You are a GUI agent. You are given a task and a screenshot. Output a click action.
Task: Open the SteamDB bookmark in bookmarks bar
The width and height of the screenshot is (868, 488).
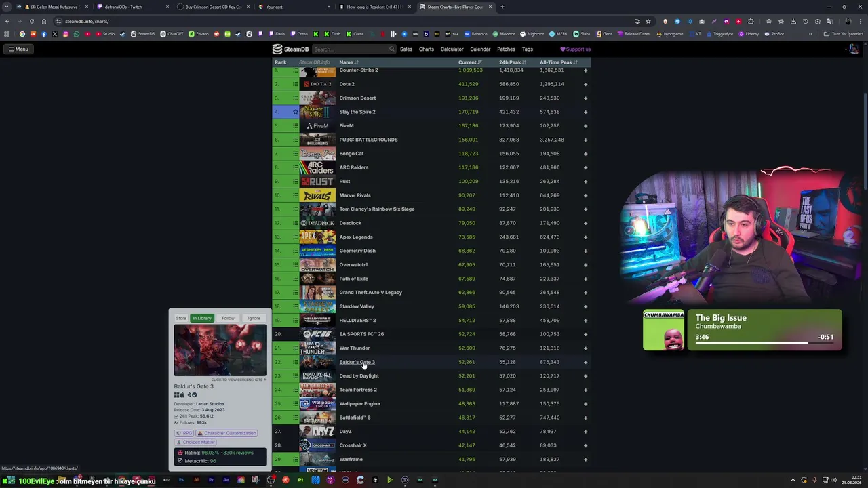pos(142,34)
